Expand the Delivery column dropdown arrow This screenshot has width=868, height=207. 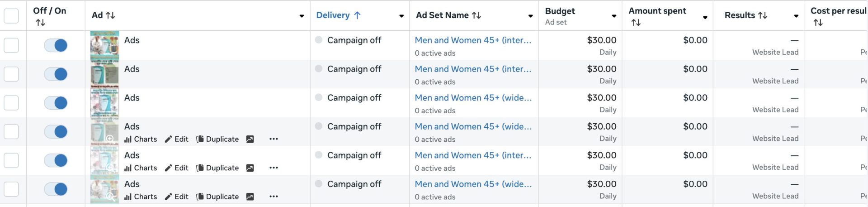point(401,16)
